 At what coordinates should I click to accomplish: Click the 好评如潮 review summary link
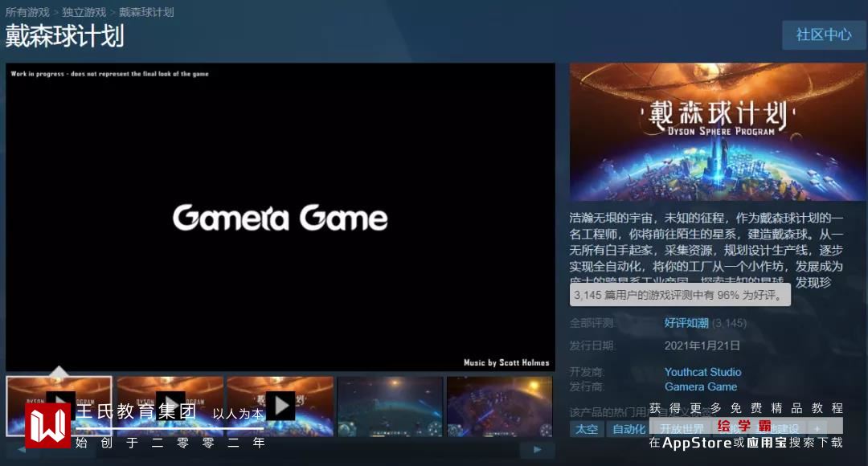tap(686, 323)
